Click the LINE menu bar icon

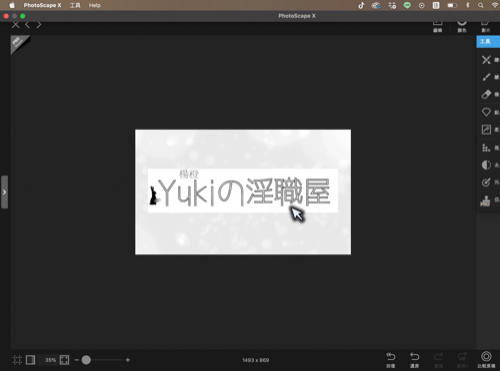pos(407,5)
